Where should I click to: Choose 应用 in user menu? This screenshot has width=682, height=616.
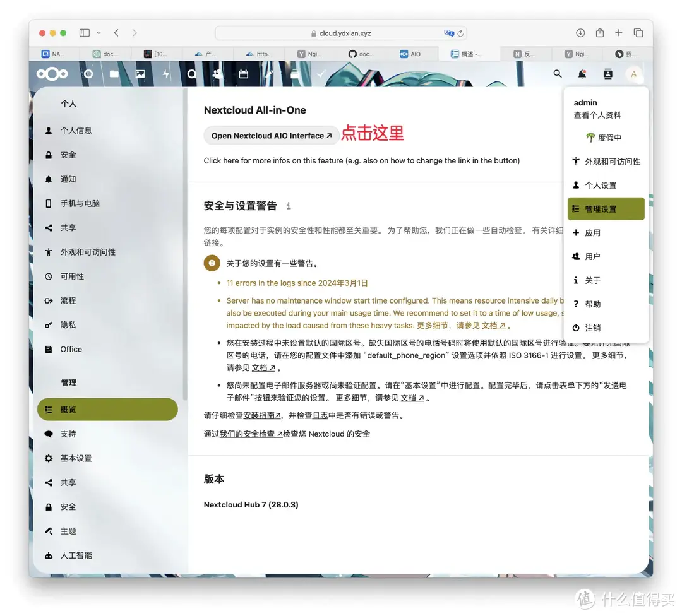pos(606,233)
